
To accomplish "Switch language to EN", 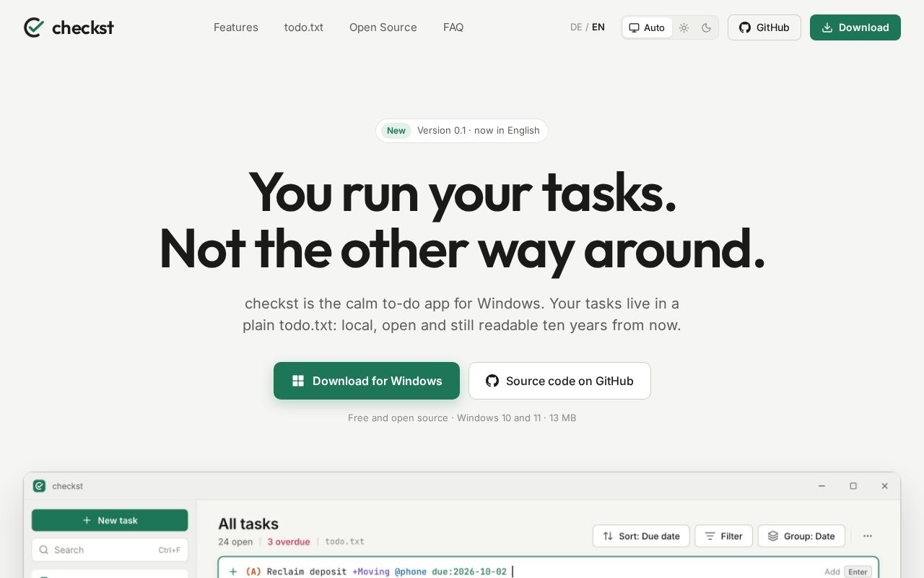I will click(x=598, y=27).
